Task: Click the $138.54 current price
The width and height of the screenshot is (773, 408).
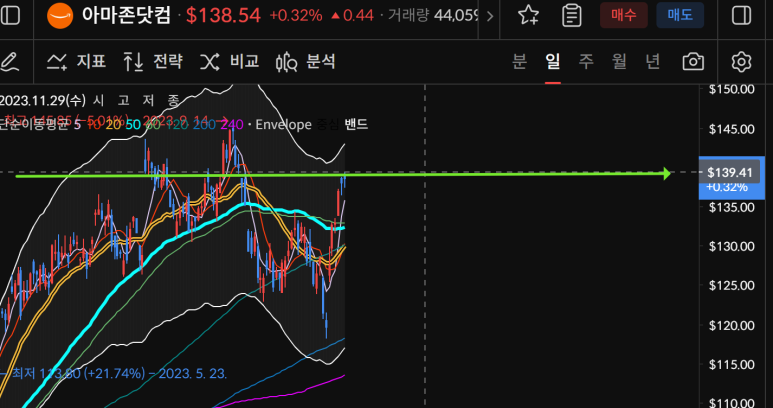Action: coord(223,16)
